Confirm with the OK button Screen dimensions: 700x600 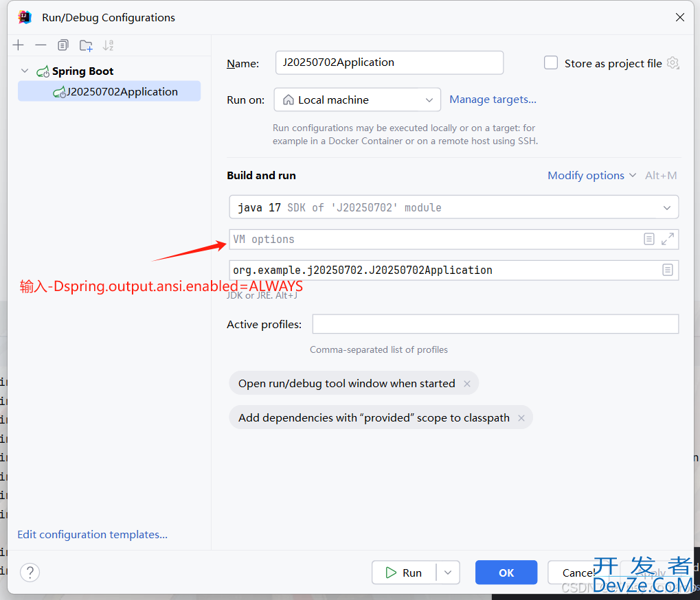pos(506,573)
